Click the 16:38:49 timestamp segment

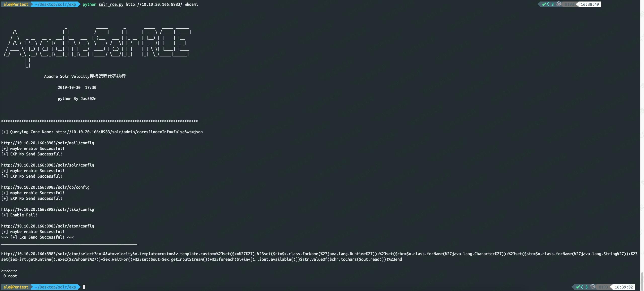pyautogui.click(x=590, y=4)
